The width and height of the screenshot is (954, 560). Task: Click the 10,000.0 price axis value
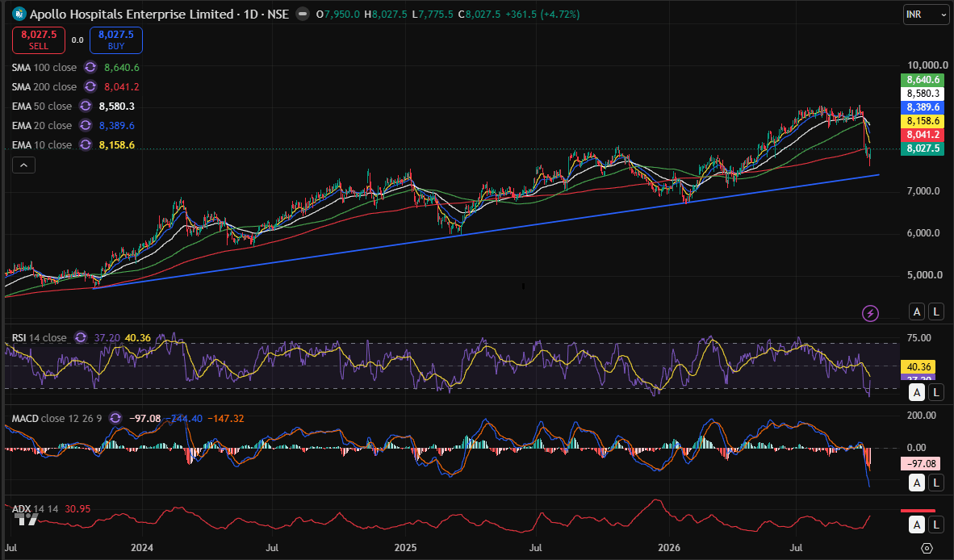(927, 65)
